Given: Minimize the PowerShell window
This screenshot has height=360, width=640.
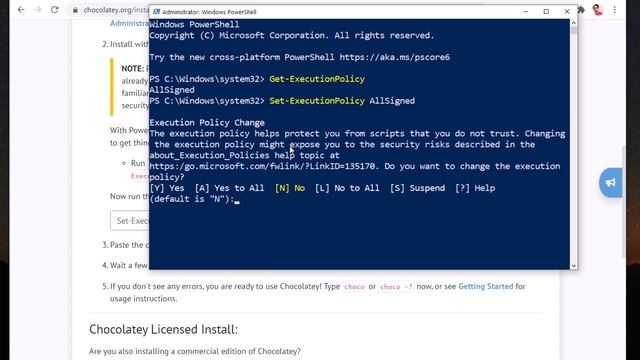Looking at the screenshot, I should pos(526,11).
